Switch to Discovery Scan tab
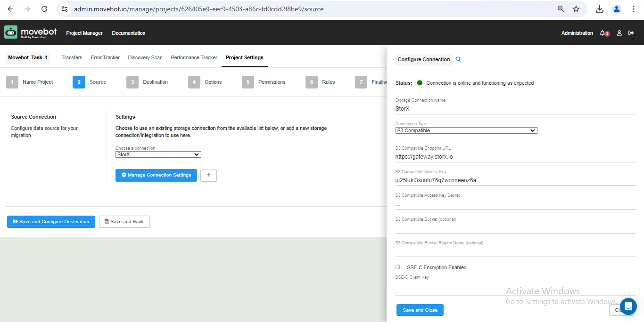 [145, 57]
